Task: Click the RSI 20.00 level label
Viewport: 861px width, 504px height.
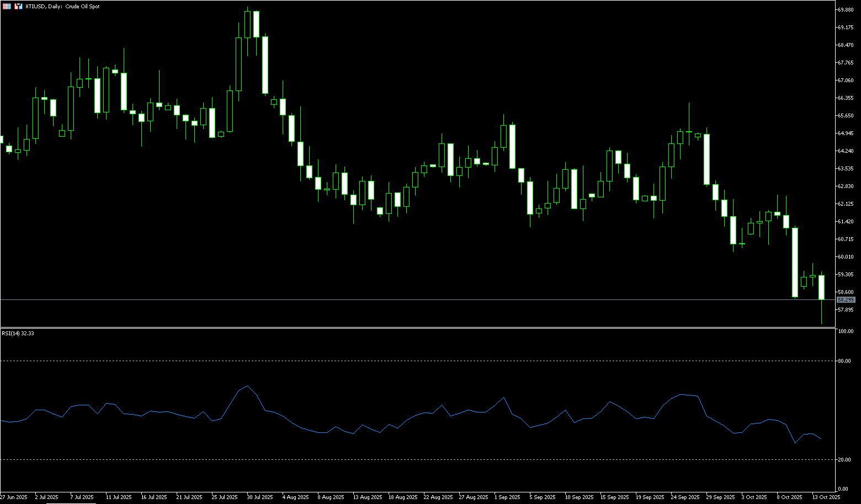Action: (x=844, y=460)
